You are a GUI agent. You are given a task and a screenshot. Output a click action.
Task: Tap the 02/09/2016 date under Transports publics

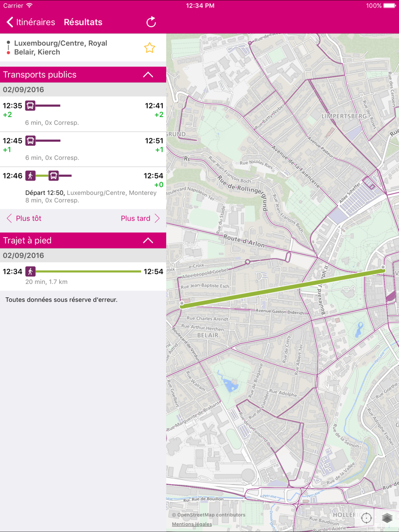coord(24,90)
